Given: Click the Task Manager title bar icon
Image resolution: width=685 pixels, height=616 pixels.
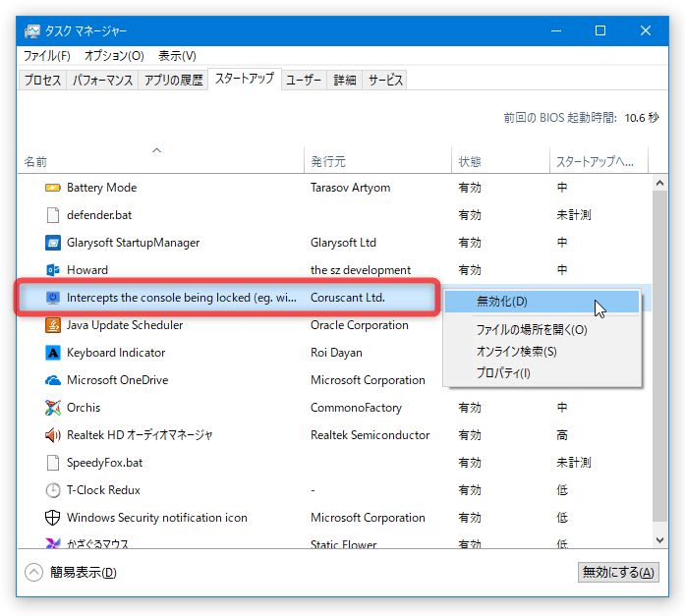Looking at the screenshot, I should coord(32,31).
